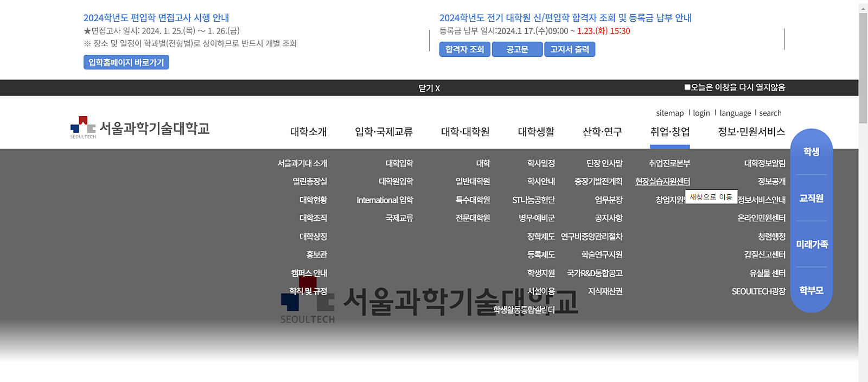This screenshot has width=868, height=382.
Task: Select 학생 in the blue quick menu
Action: [812, 152]
